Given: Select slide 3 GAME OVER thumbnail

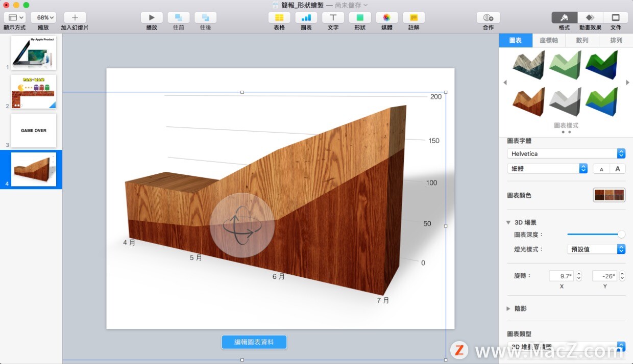Looking at the screenshot, I should click(x=34, y=131).
